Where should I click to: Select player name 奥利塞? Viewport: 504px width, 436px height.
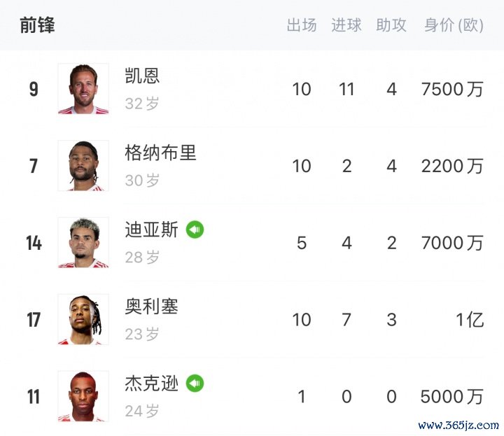[151, 307]
